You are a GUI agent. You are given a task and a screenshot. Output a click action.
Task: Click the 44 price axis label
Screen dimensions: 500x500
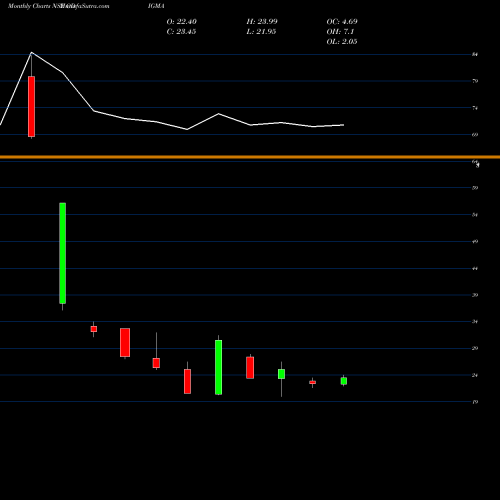475,268
